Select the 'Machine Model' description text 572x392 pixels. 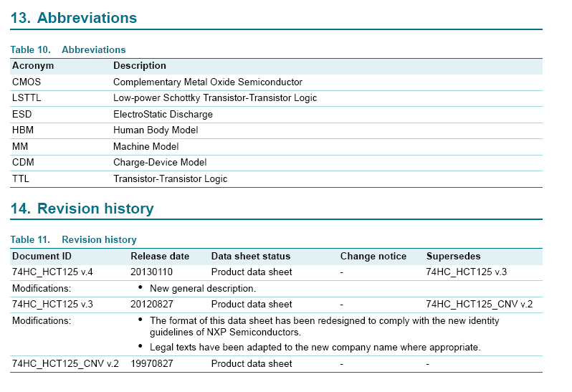click(x=146, y=146)
